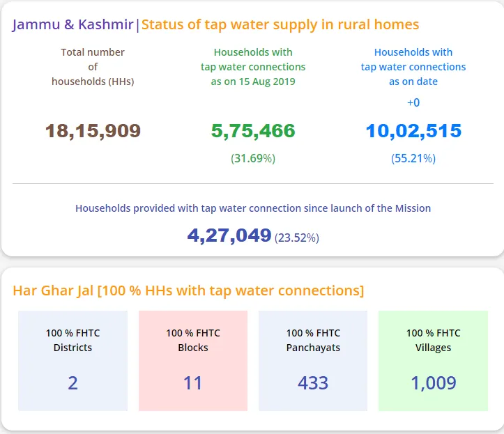Click the Har Ghar Jal section heading
The height and width of the screenshot is (434, 504).
[188, 290]
